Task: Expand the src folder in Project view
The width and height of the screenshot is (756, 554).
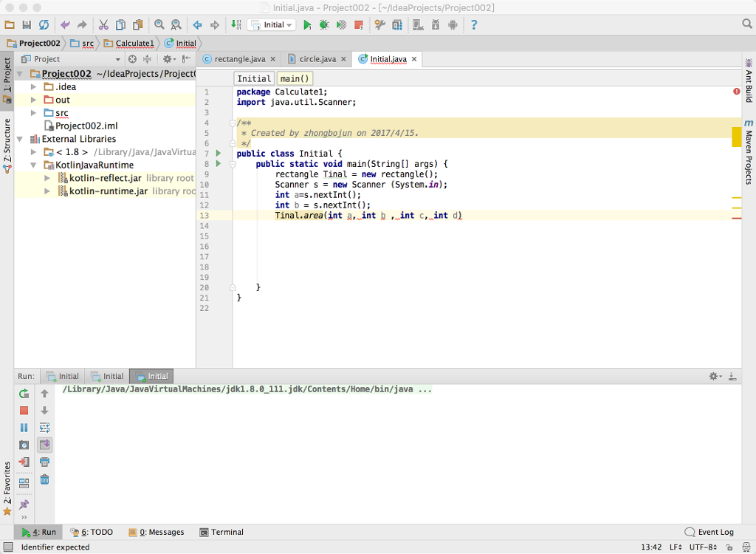Action: (32, 113)
